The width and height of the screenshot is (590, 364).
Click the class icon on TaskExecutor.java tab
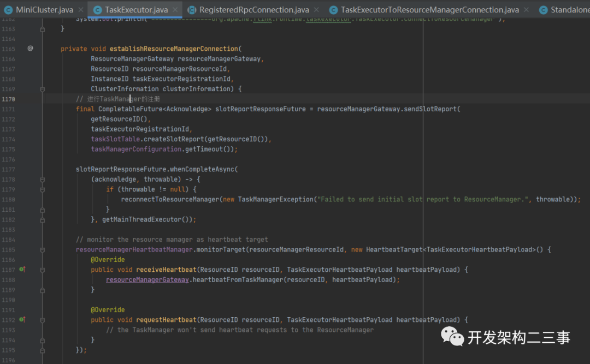97,10
